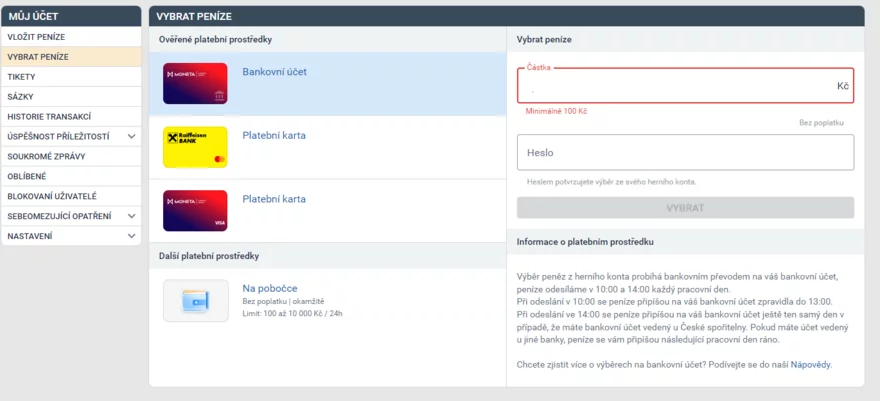Focus the Částka amount input field
The image size is (880, 401).
(685, 86)
